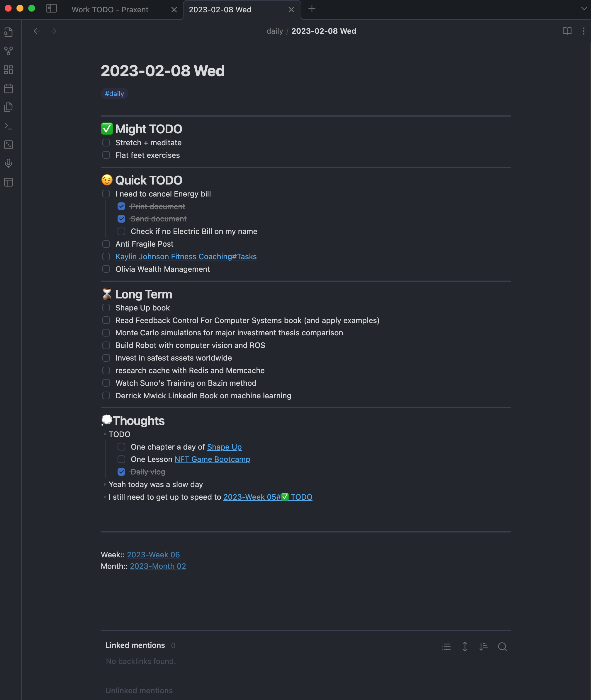Open a new tab with plus
591x700 pixels.
pyautogui.click(x=312, y=9)
